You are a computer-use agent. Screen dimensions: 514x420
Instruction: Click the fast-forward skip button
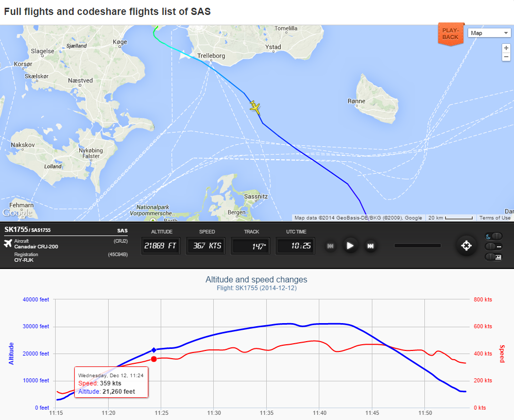tap(370, 246)
